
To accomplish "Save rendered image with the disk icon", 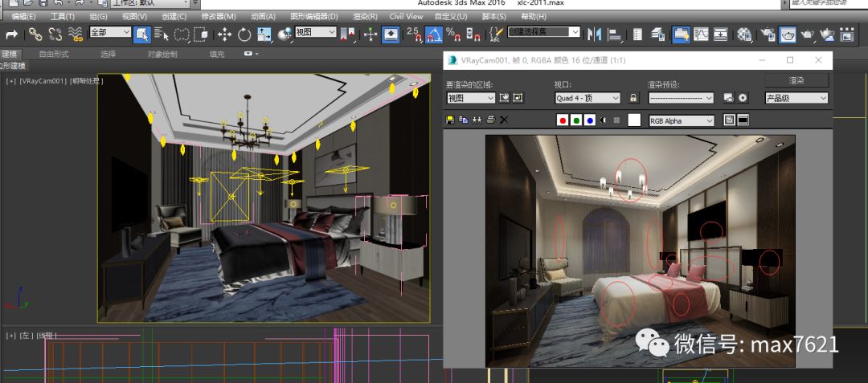I will [450, 120].
